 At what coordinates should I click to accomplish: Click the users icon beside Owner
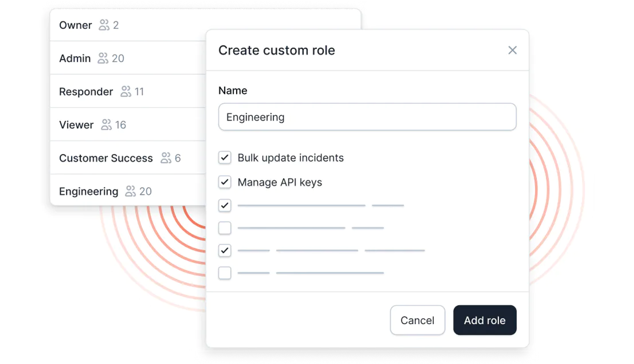pos(104,25)
